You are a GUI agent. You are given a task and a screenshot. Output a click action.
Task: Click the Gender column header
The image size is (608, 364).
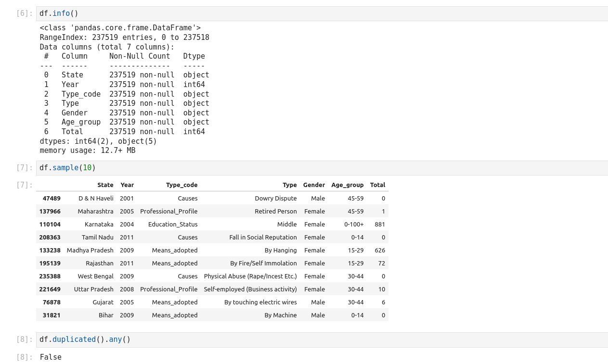[x=314, y=185]
